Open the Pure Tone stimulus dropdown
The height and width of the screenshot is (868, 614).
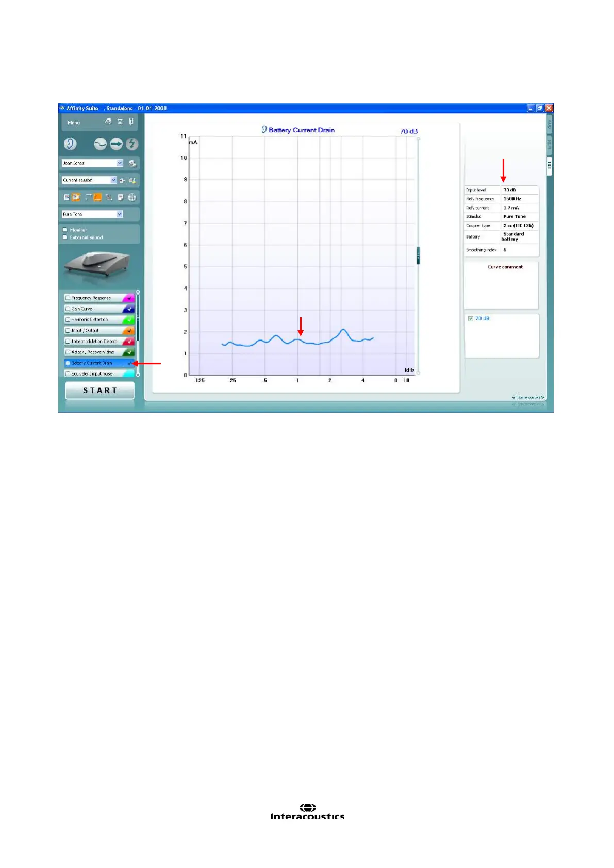click(x=92, y=214)
